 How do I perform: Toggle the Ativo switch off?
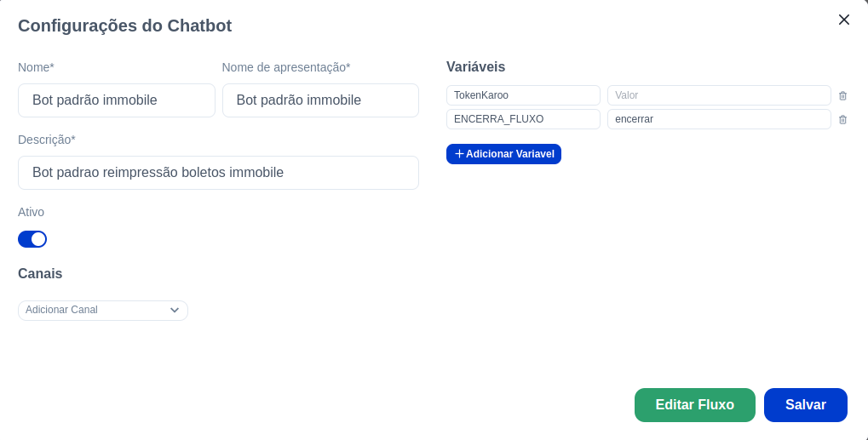(32, 239)
